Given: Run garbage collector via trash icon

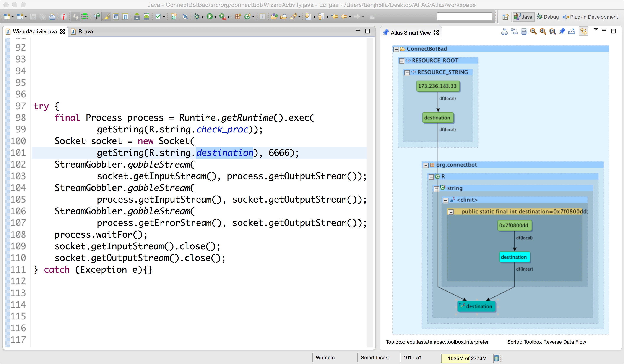Looking at the screenshot, I should click(x=496, y=358).
